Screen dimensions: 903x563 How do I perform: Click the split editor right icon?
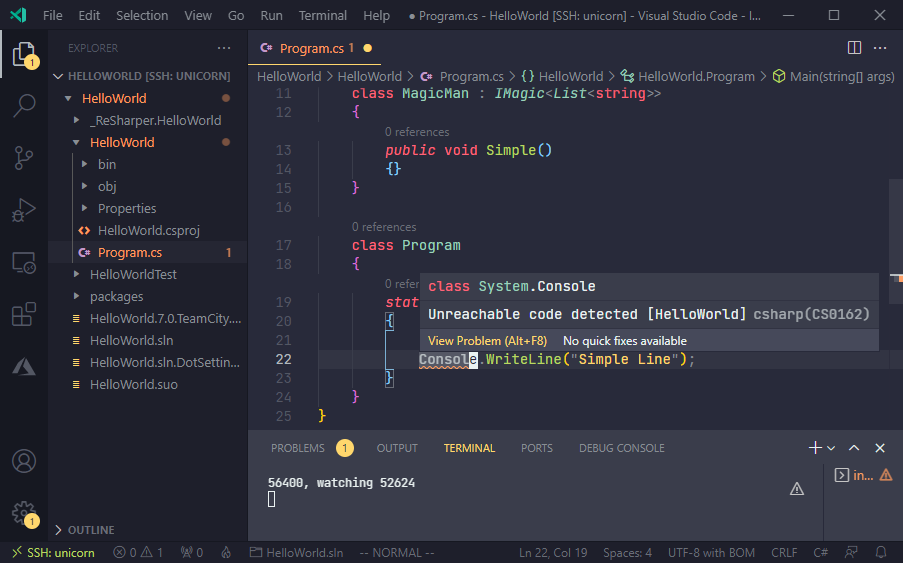click(x=855, y=48)
